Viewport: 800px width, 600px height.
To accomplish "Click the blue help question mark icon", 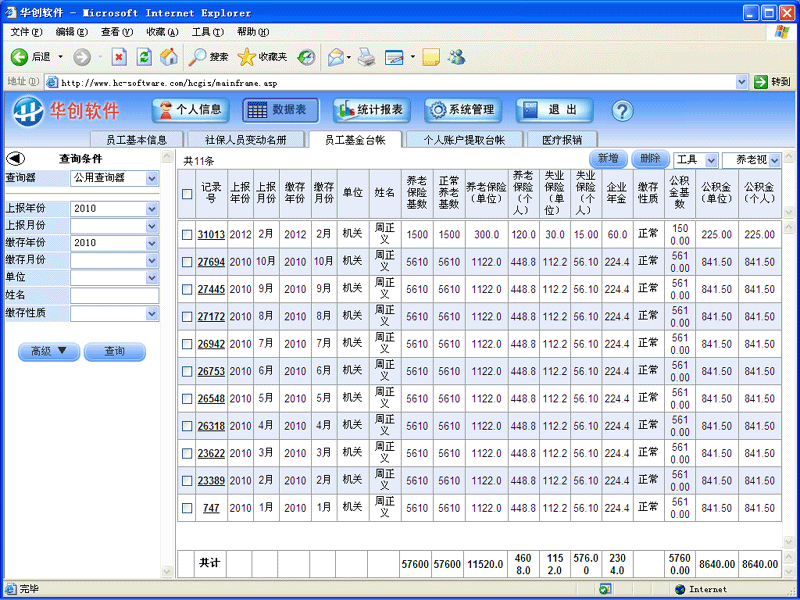I will (622, 110).
